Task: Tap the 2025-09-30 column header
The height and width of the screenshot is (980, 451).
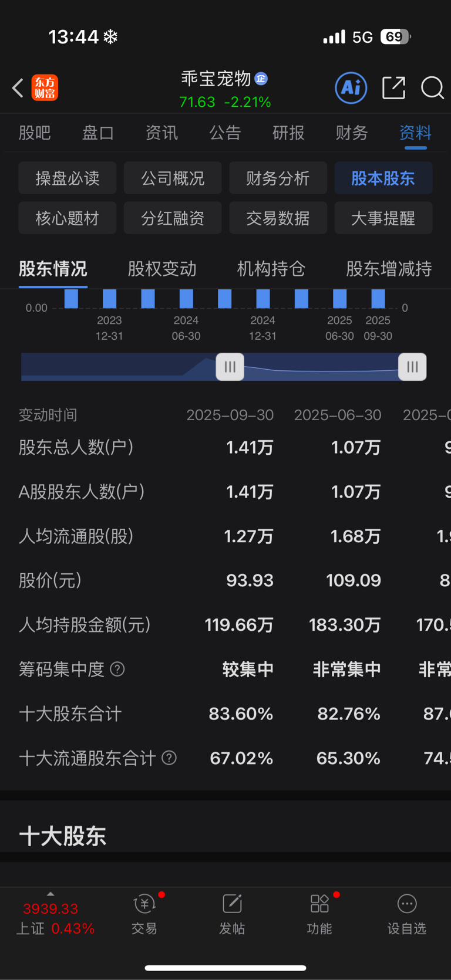Action: point(230,415)
